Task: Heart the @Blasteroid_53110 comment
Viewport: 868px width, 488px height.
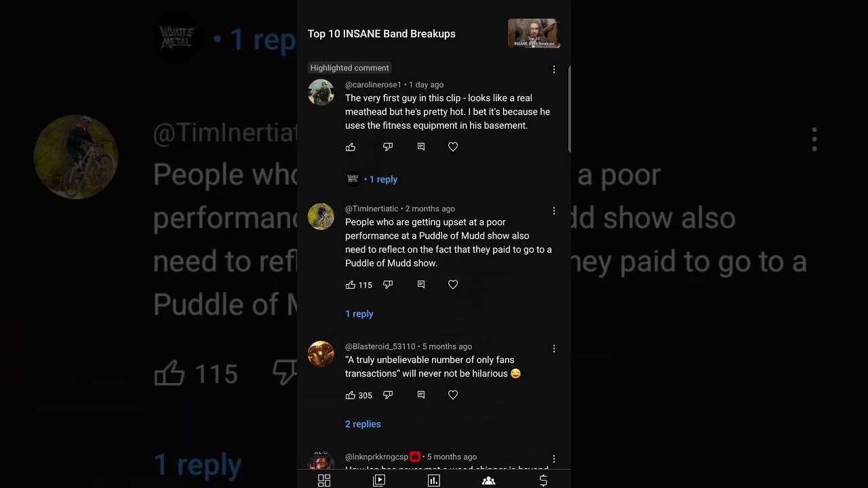Action: point(453,395)
